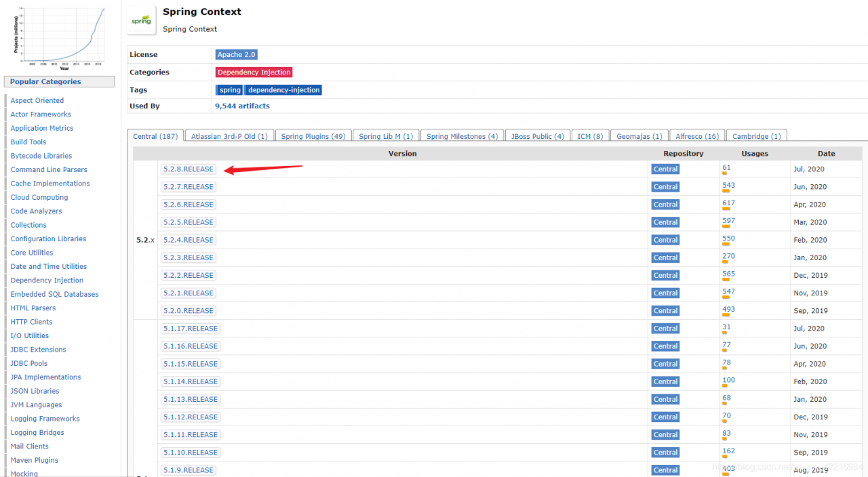Click the Spring logo icon
Viewport: 868px width, 477px height.
pos(141,20)
